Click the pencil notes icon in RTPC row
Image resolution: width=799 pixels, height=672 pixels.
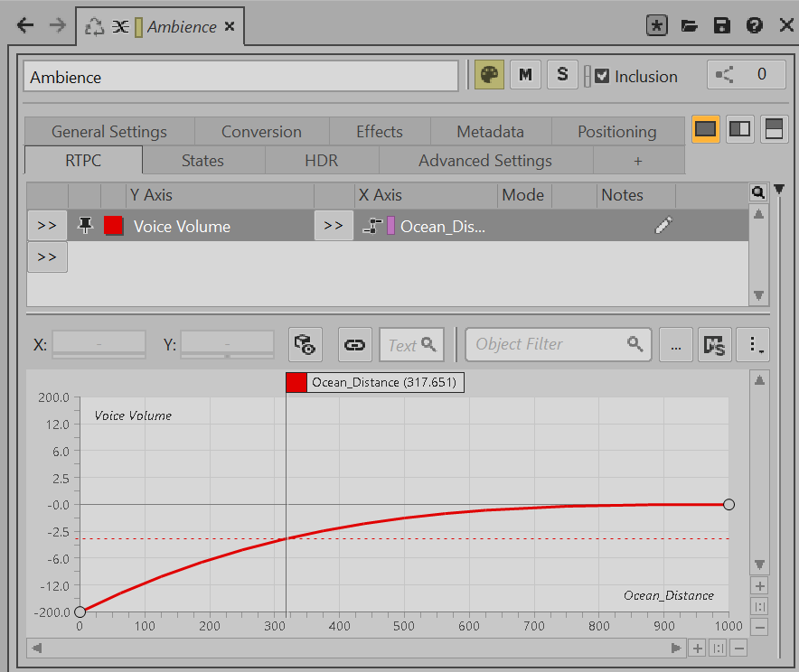(663, 226)
